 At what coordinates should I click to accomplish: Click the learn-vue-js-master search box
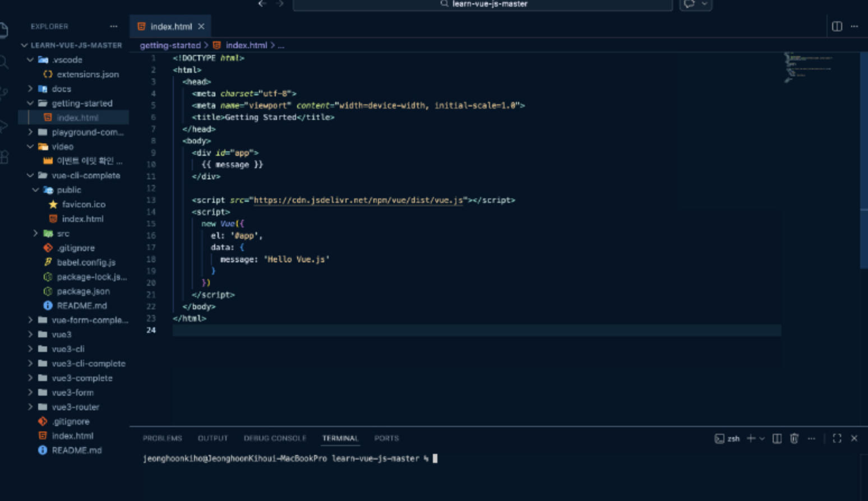[x=482, y=4]
